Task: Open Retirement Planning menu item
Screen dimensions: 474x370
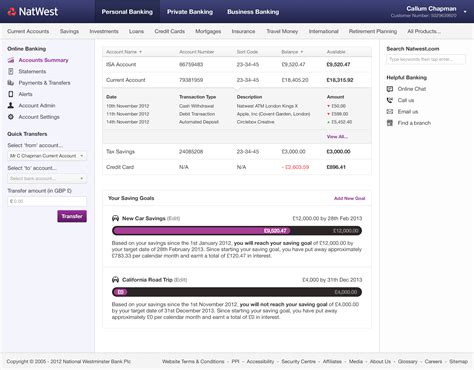Action: click(x=373, y=31)
